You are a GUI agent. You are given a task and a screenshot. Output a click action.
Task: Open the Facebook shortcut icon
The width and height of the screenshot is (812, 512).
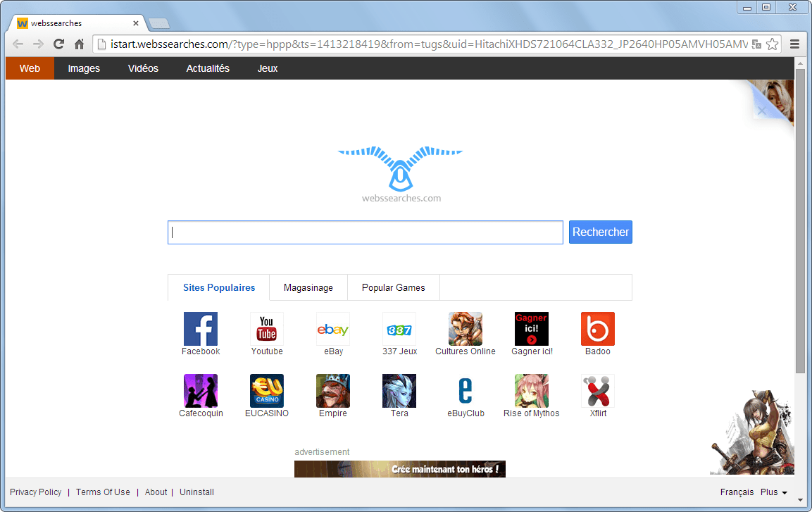pyautogui.click(x=201, y=329)
